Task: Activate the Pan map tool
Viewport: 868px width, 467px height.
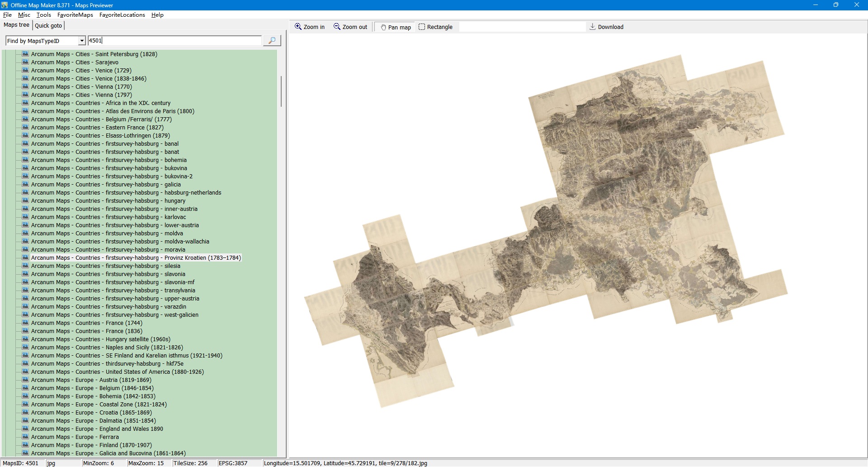Action: (396, 27)
